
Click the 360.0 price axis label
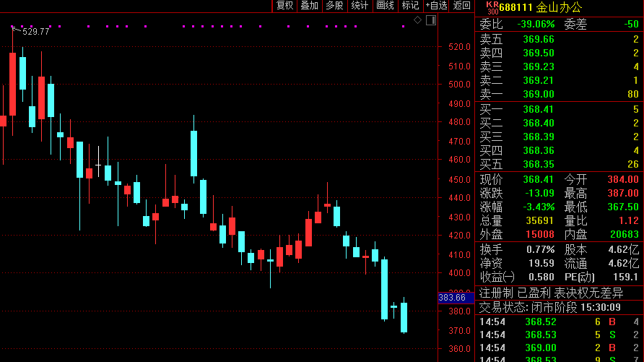pos(459,349)
